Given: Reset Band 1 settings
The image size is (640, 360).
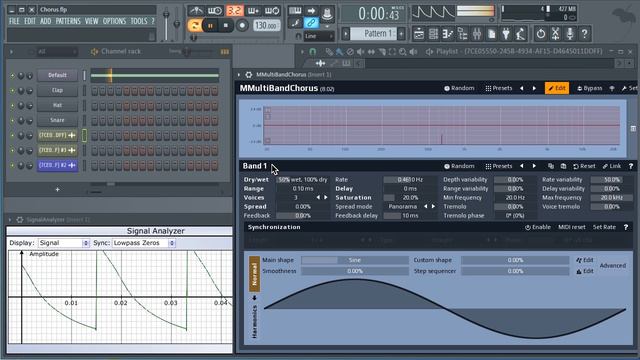Looking at the screenshot, I should pyautogui.click(x=584, y=166).
